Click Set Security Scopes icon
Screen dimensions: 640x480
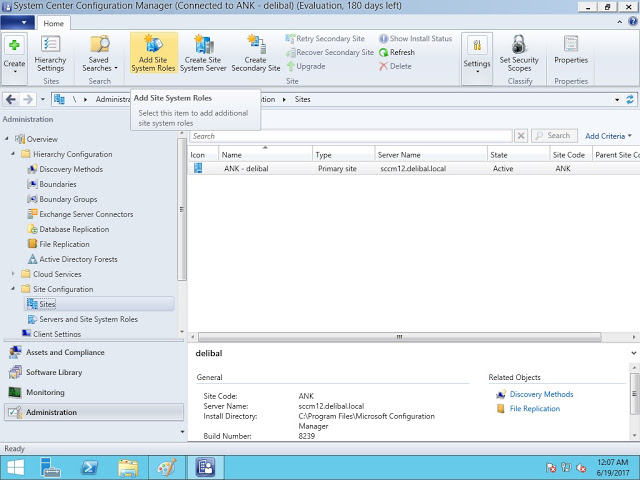click(519, 52)
